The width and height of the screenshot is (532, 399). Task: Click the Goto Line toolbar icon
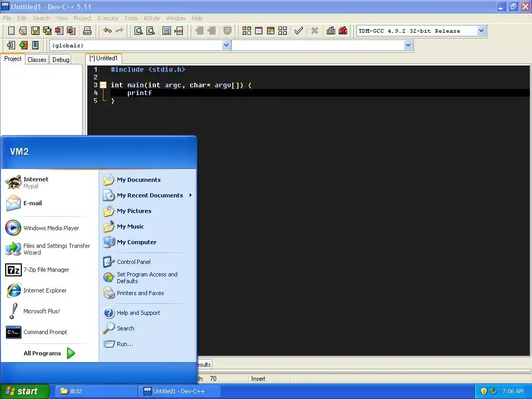tap(179, 31)
